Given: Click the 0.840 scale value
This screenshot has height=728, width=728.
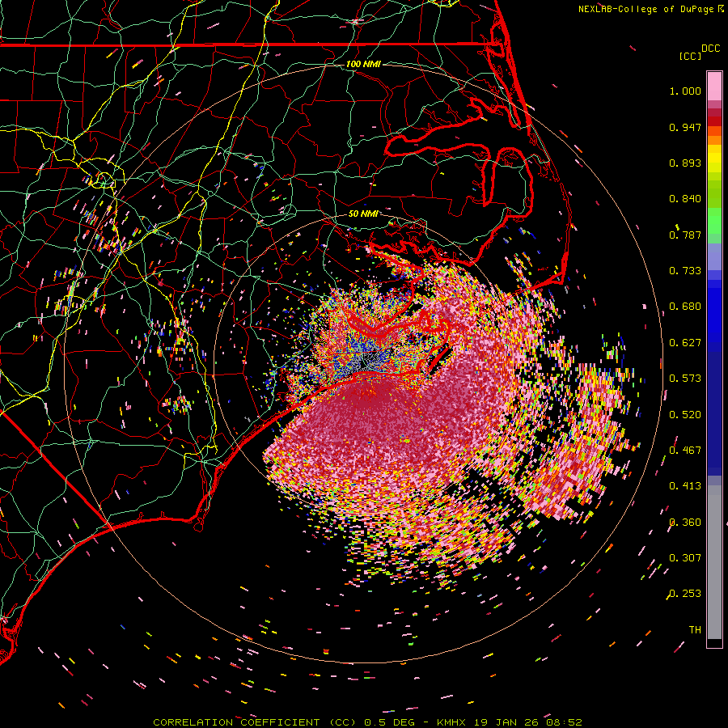Looking at the screenshot, I should pyautogui.click(x=685, y=199).
